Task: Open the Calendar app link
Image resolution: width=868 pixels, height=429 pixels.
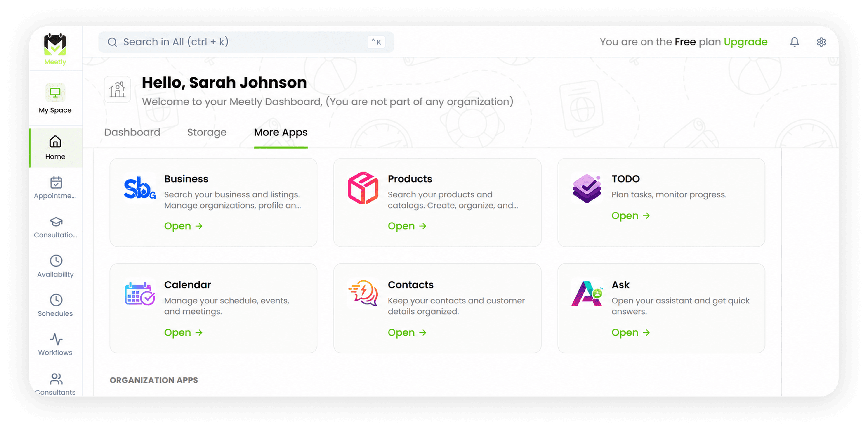Action: tap(183, 333)
